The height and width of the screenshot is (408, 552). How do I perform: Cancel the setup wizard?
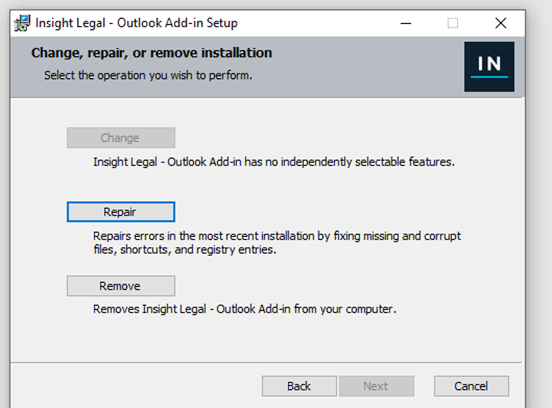[471, 386]
